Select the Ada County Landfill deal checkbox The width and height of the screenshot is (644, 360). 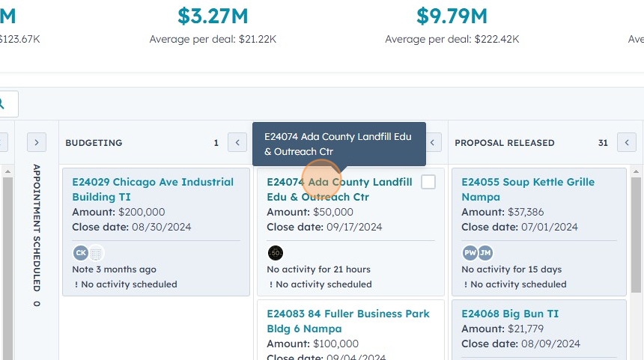428,182
